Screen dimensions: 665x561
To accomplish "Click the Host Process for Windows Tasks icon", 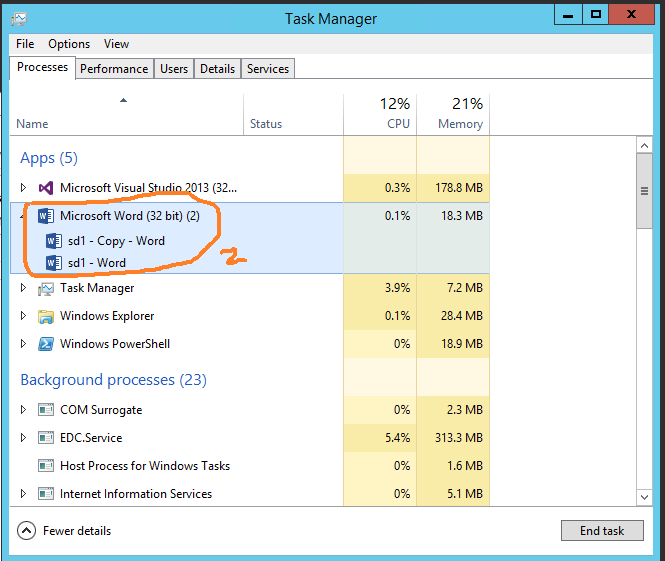I will pos(46,466).
